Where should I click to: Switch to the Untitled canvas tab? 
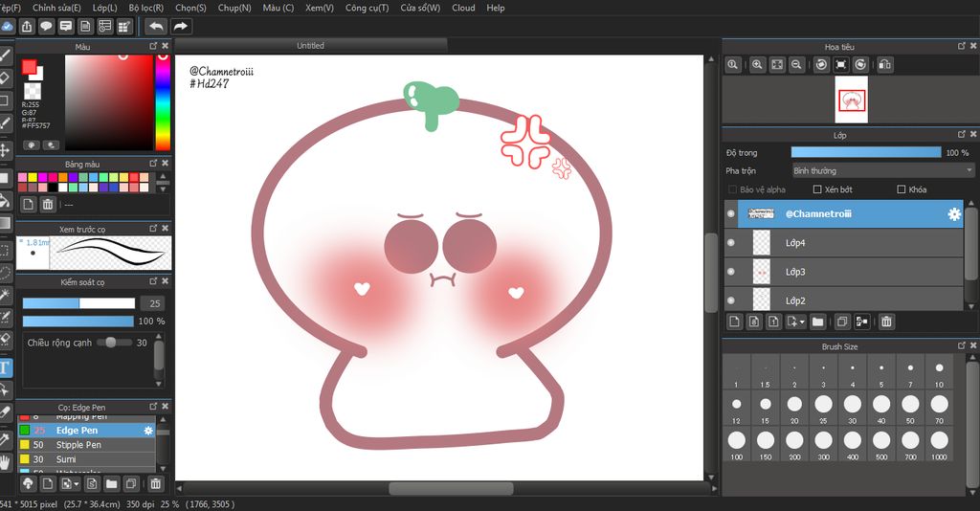[311, 46]
